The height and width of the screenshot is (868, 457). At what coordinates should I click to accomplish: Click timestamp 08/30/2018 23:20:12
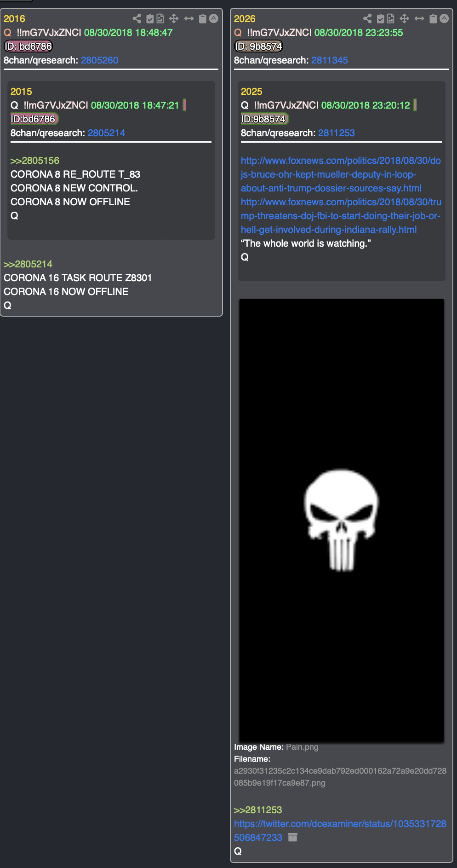tap(366, 105)
